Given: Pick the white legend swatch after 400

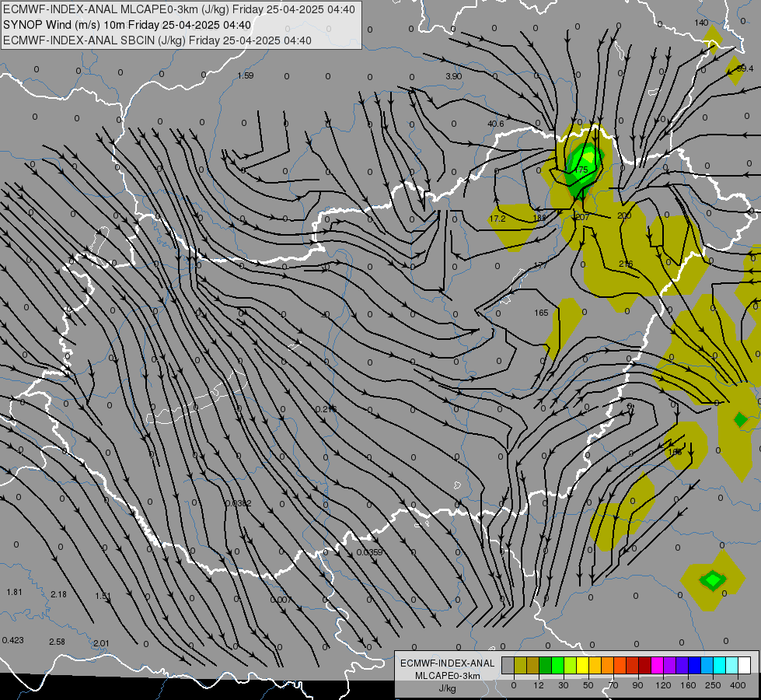Looking at the screenshot, I should (744, 665).
